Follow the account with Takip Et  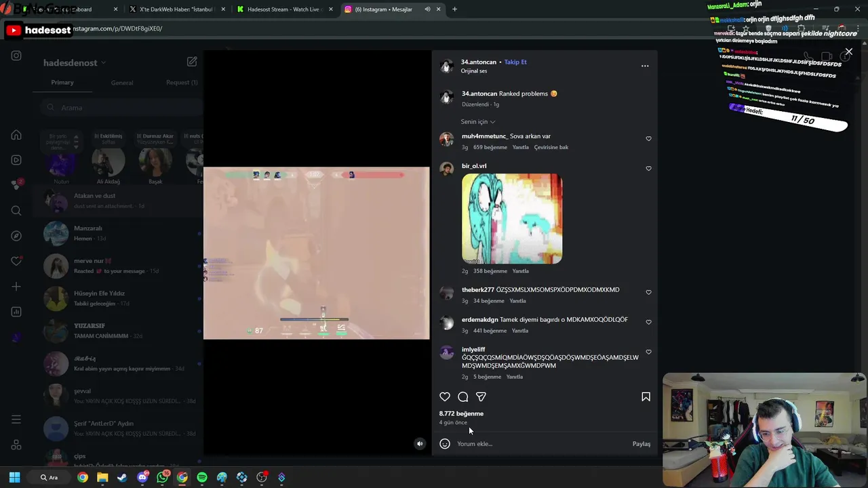515,62
